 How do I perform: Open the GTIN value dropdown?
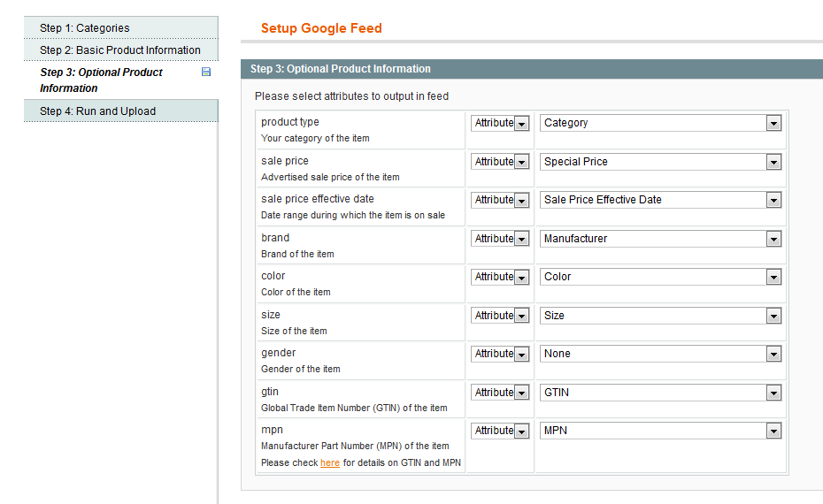click(661, 393)
